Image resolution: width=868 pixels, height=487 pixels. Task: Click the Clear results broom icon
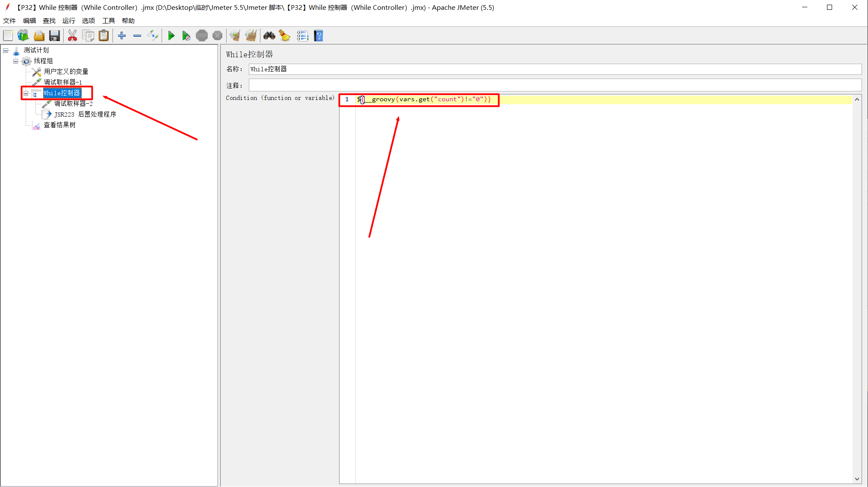click(x=235, y=36)
